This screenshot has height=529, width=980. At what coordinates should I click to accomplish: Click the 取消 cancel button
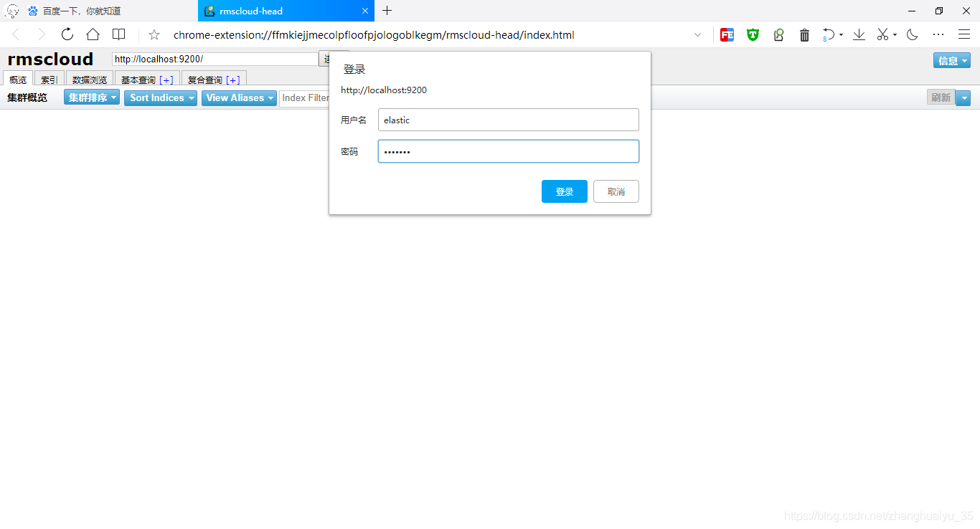click(x=616, y=191)
